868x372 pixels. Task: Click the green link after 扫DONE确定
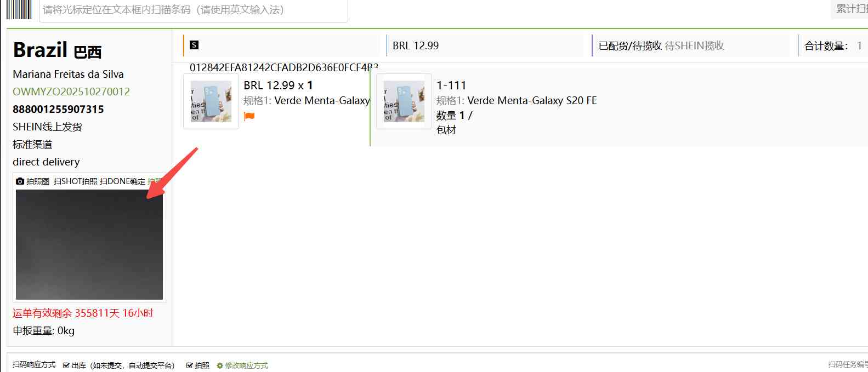[154, 181]
